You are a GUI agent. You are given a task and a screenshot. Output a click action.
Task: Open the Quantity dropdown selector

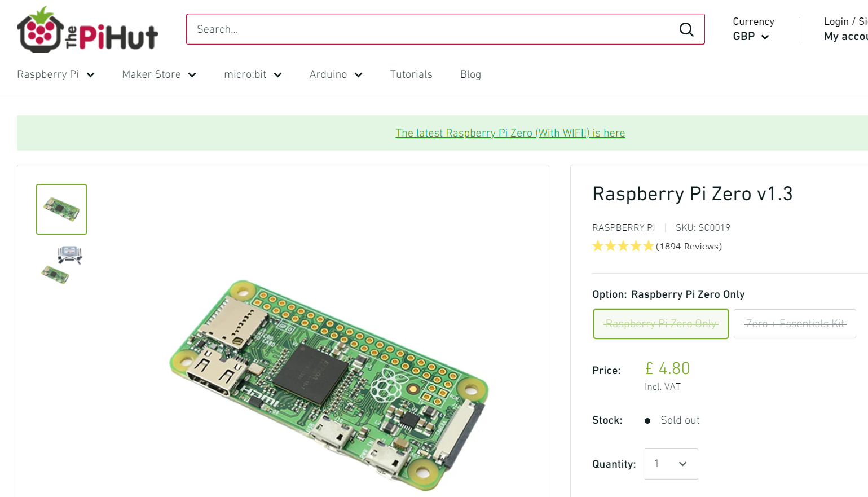pos(671,464)
